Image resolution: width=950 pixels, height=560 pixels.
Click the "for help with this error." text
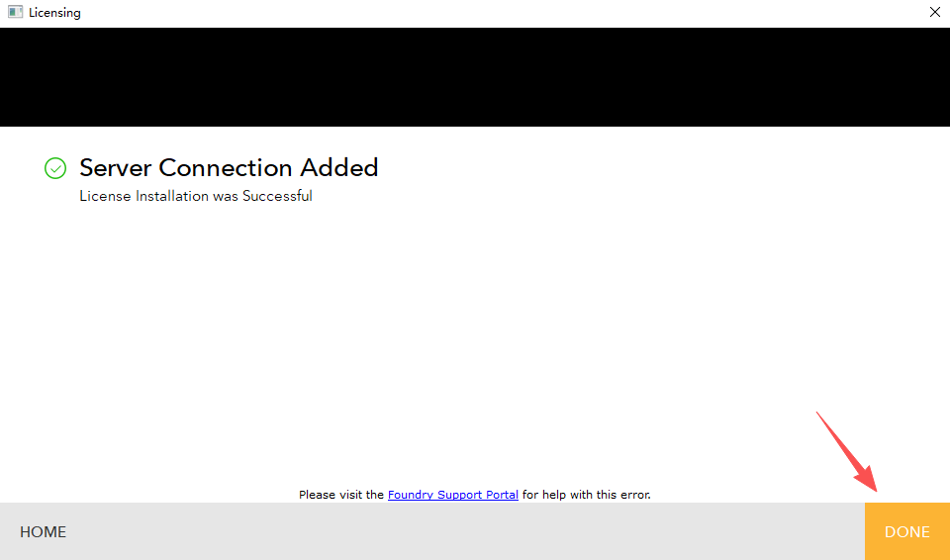(x=587, y=494)
